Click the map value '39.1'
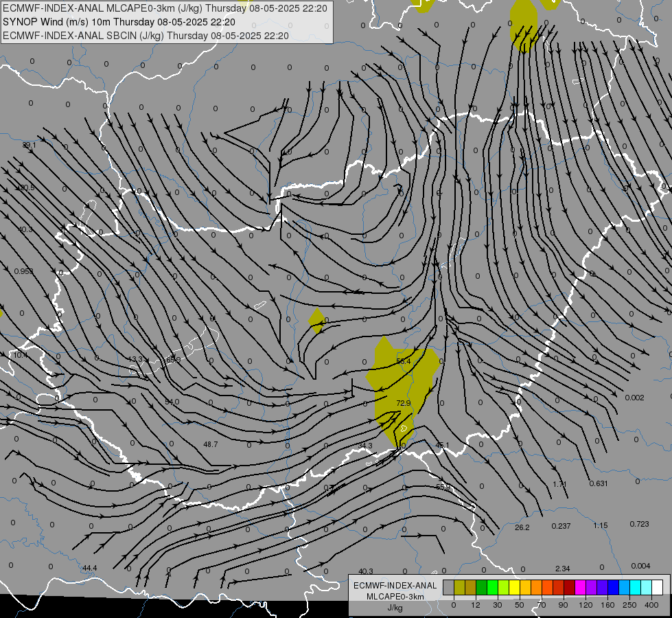672x618 pixels. (29, 146)
